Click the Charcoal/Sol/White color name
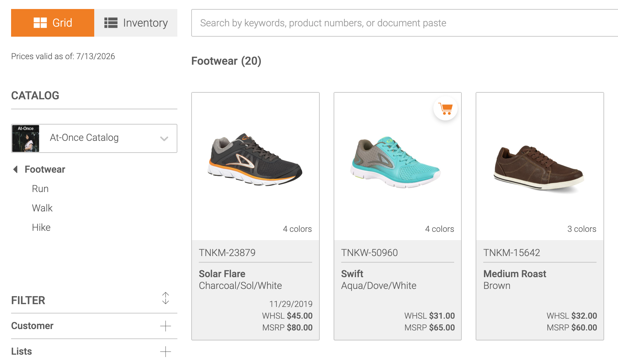The image size is (618, 364). point(240,286)
